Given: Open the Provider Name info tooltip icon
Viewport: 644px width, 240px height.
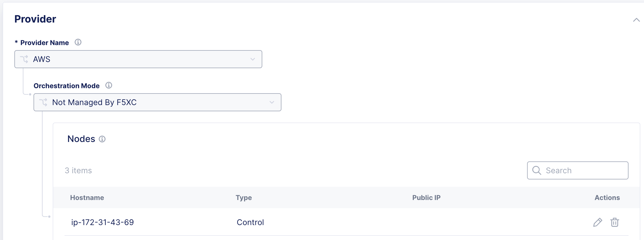Looking at the screenshot, I should 78,42.
